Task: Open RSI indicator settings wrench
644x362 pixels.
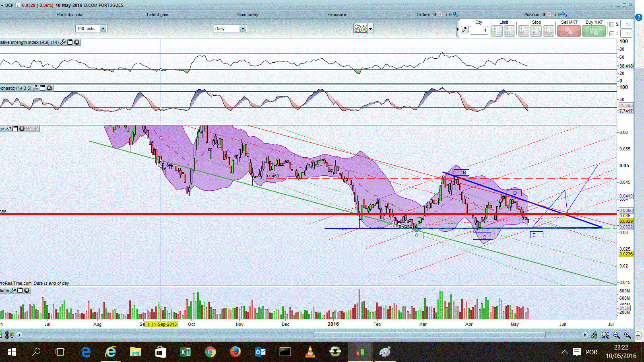Action: 63,42
